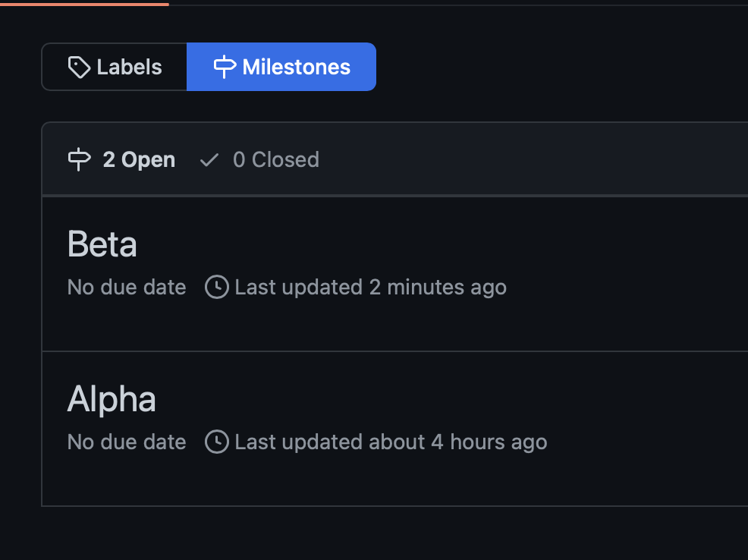This screenshot has width=748, height=560.
Task: Click 'Last updated about 4 hours ago'
Action: (x=391, y=442)
